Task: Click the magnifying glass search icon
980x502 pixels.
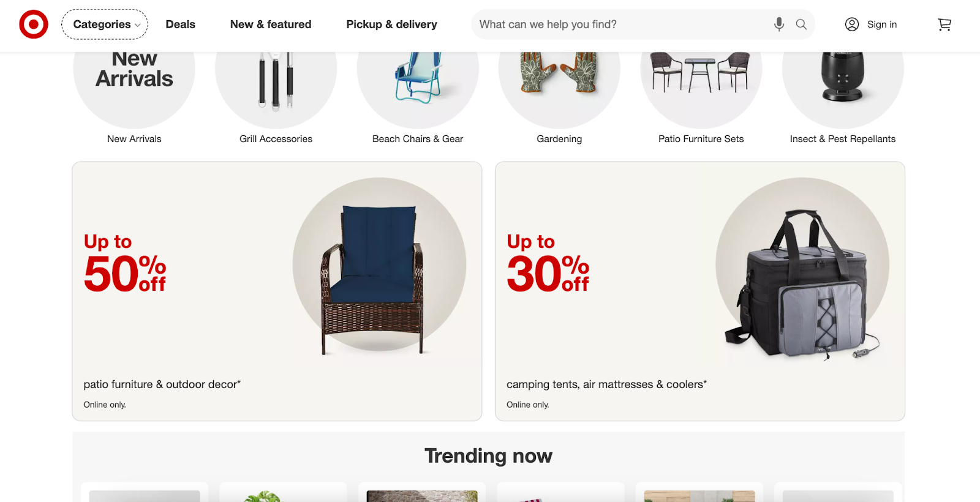Action: 801,24
